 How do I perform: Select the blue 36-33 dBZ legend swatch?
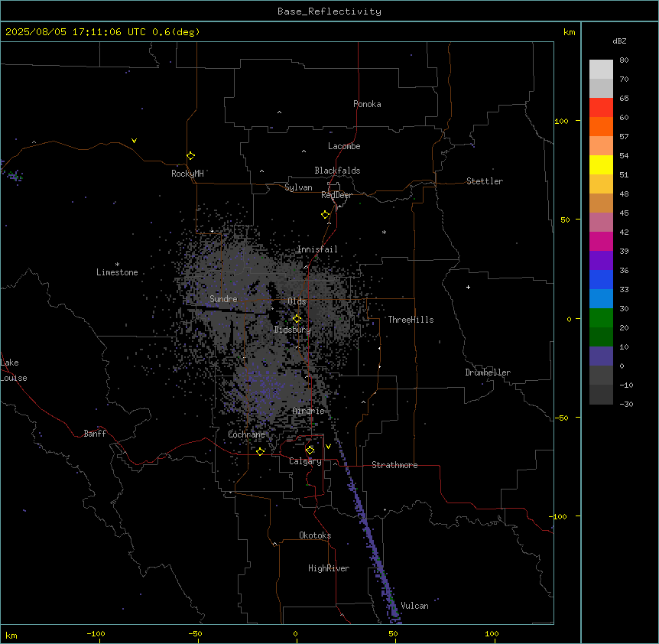(601, 279)
